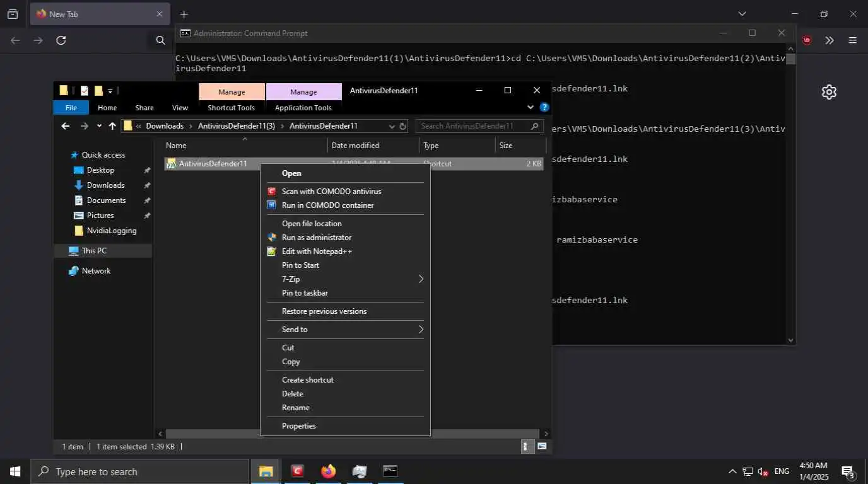Screen dimensions: 868x484
Task: Click Explorer back arrow
Action: (66, 126)
